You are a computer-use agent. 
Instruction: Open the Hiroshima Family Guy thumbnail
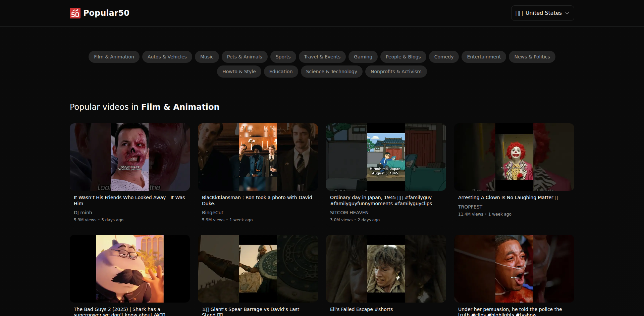(386, 157)
